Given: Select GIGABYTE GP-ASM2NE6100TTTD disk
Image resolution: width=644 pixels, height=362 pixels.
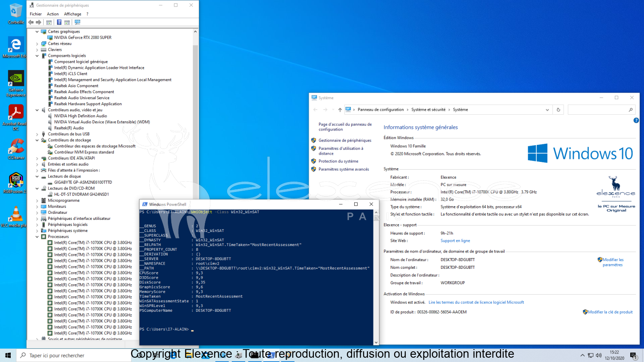Looking at the screenshot, I should (x=83, y=182).
